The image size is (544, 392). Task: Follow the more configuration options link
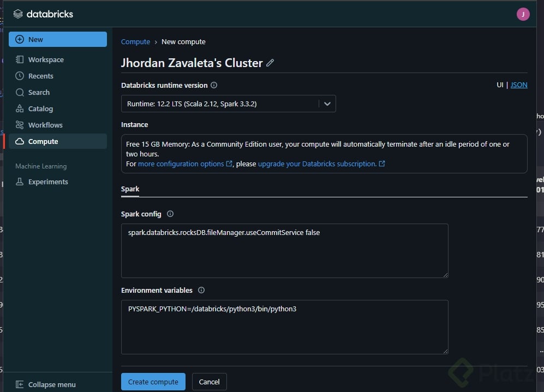181,164
